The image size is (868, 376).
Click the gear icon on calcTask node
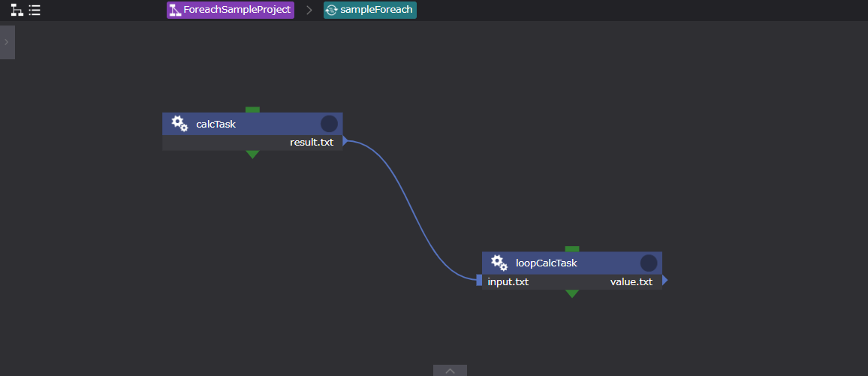[179, 124]
